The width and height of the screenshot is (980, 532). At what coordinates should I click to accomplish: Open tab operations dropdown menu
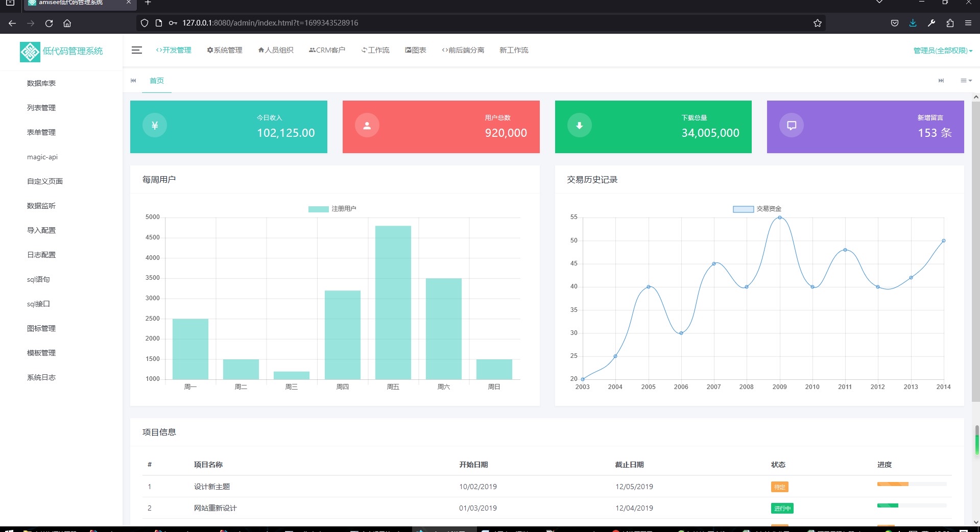click(966, 81)
